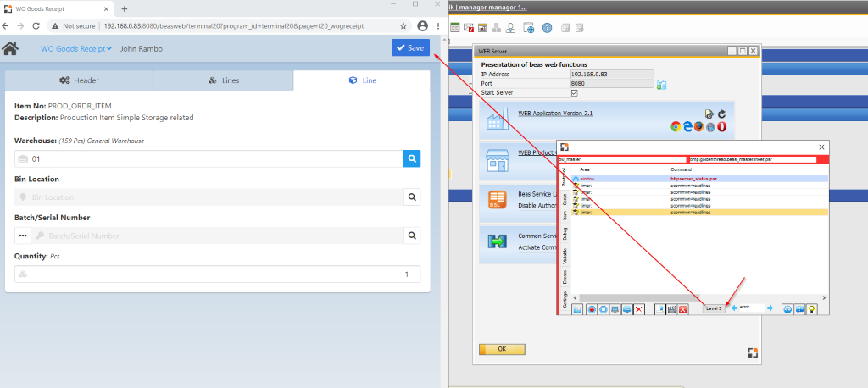
Task: Open the WEB Application Version 2.1 link
Action: pos(555,113)
